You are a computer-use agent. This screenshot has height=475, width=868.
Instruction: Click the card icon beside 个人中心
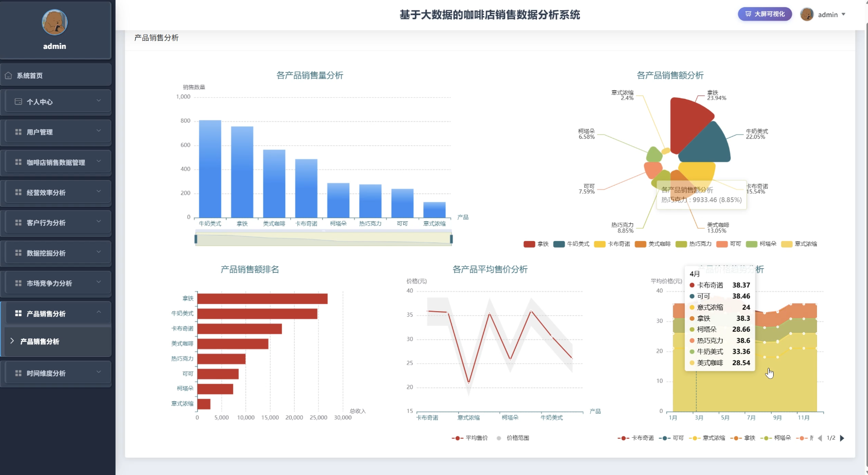(18, 102)
